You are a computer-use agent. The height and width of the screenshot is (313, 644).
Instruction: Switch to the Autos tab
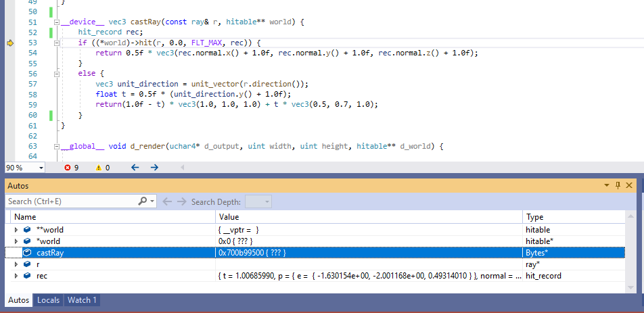tap(19, 300)
